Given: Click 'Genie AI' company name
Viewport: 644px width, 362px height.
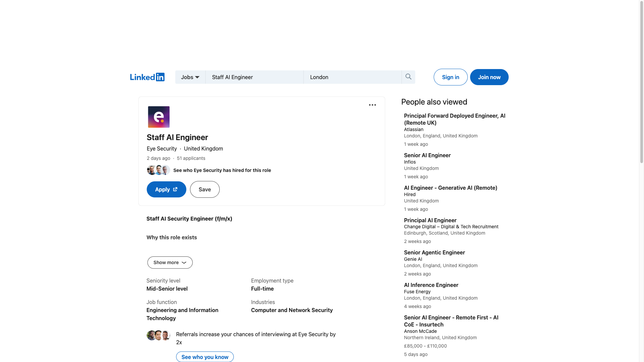Looking at the screenshot, I should [413, 259].
